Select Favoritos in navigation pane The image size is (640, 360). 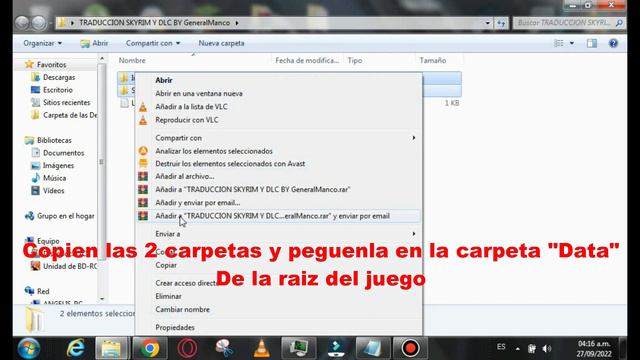51,64
